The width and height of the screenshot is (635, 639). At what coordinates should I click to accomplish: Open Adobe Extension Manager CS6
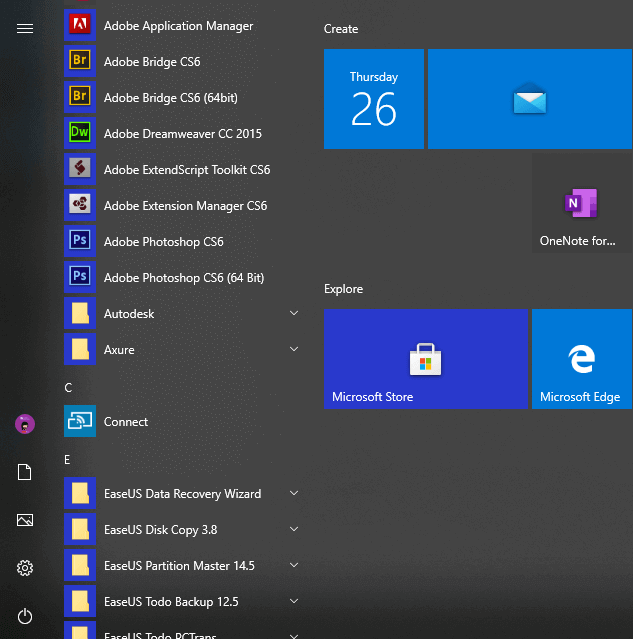pyautogui.click(x=185, y=206)
